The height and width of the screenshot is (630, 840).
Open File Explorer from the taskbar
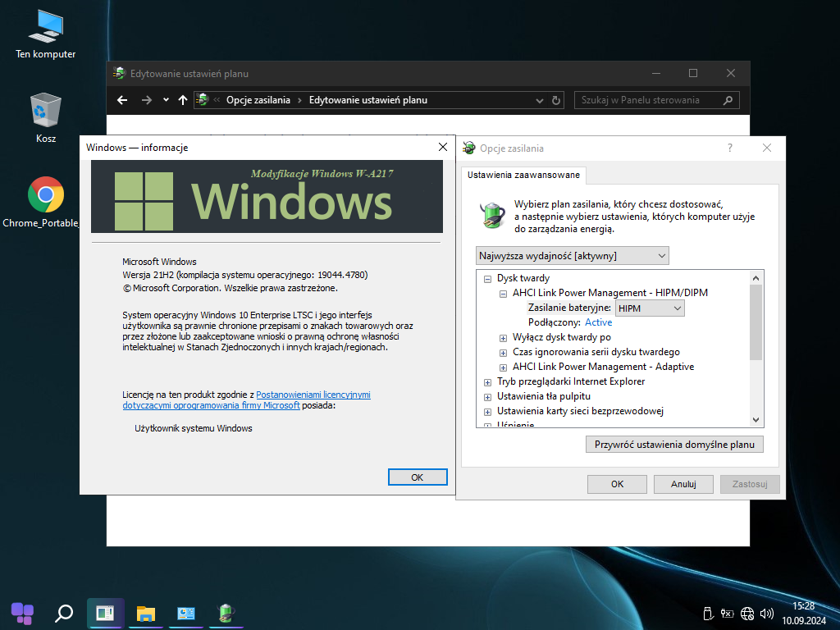[x=146, y=613]
